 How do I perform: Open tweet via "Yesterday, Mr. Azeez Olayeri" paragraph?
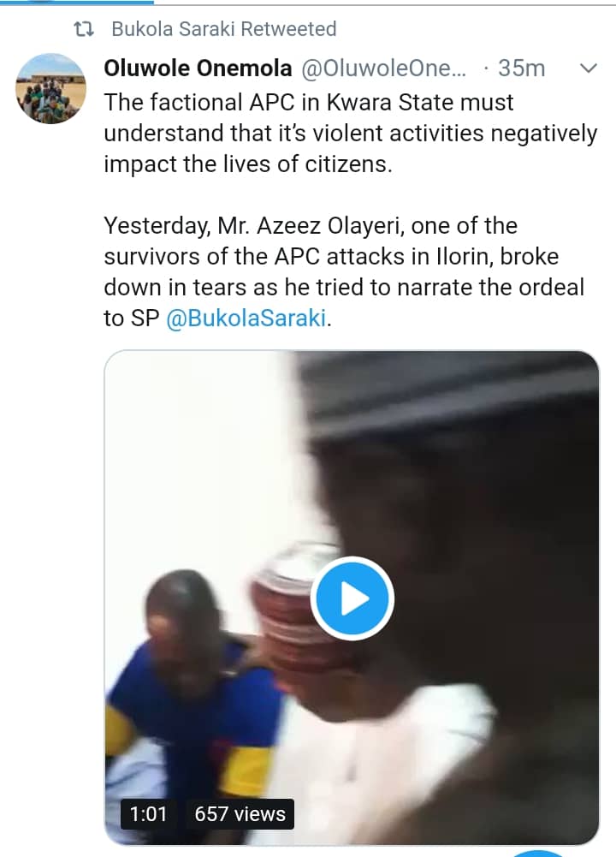342,272
